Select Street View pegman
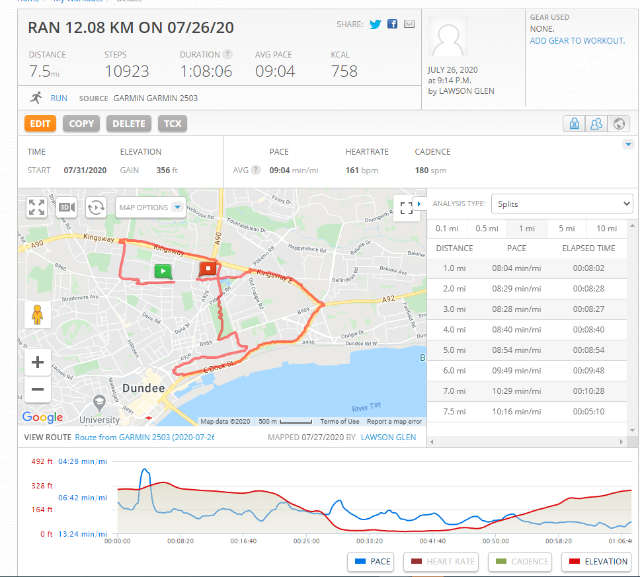Viewport: 640px width, 577px height. pyautogui.click(x=38, y=315)
